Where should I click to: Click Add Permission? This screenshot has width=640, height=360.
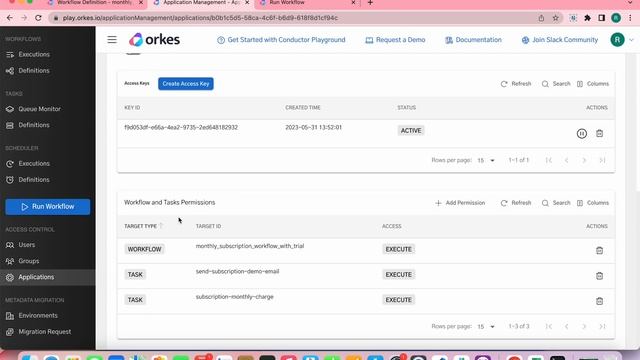[460, 203]
